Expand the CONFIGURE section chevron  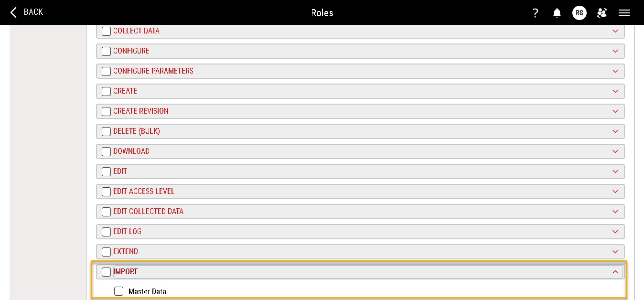[x=615, y=51]
